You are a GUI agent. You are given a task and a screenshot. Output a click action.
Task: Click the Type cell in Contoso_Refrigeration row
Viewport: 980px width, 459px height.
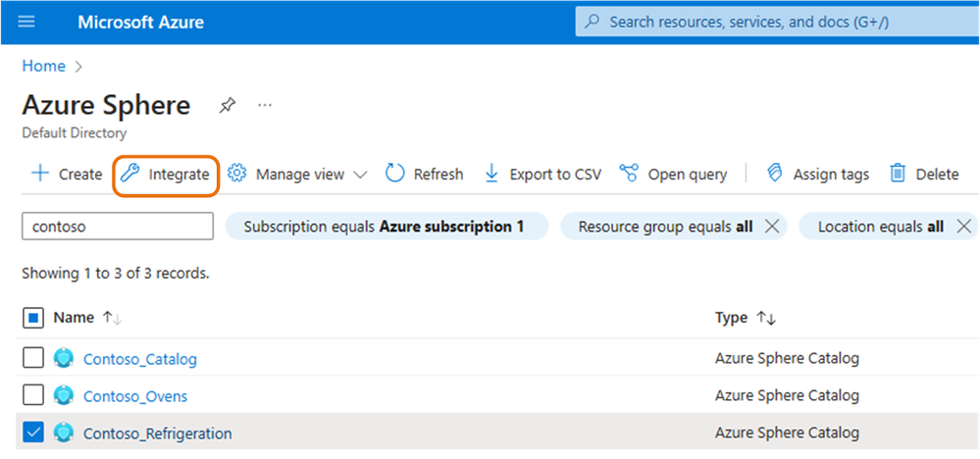[x=787, y=433]
